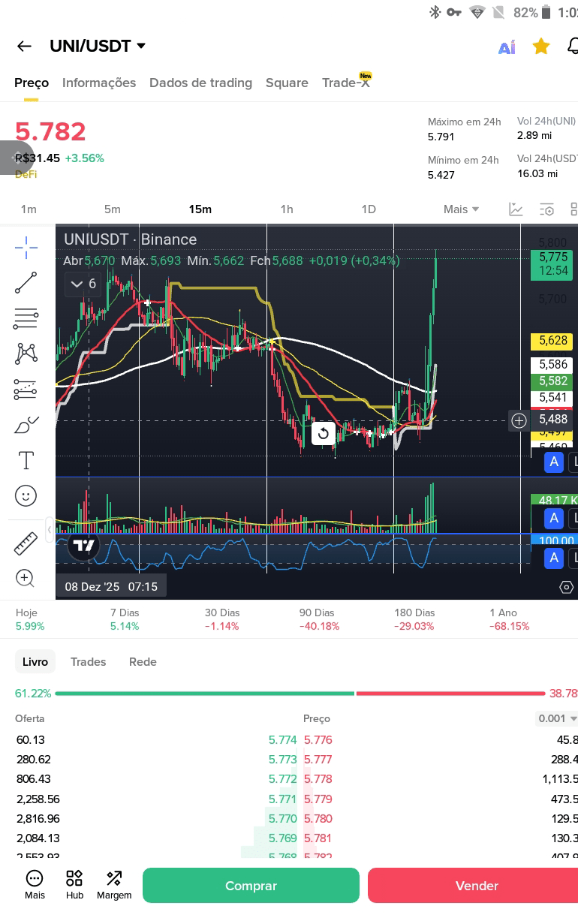Click the current price label 5,775

[552, 263]
